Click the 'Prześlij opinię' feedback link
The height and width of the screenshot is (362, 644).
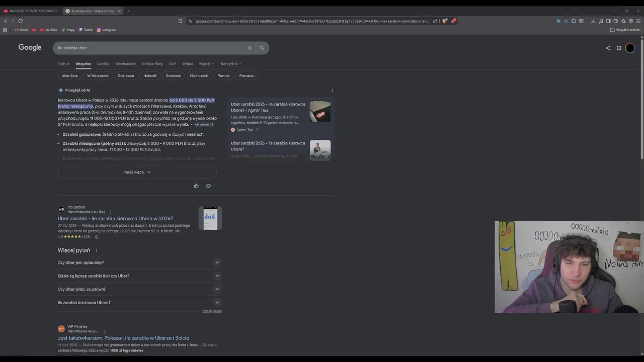tap(212, 311)
